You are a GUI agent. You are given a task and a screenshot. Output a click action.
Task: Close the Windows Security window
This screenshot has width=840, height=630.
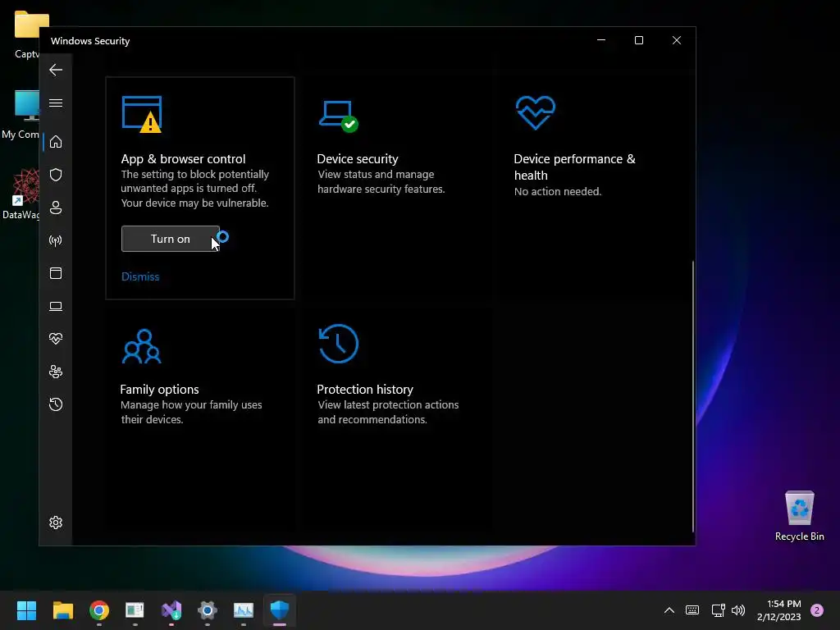pos(677,40)
